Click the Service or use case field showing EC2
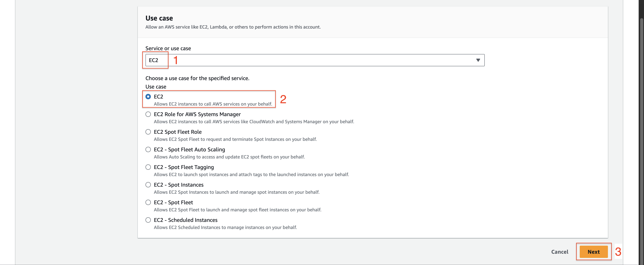The width and height of the screenshot is (644, 265). 315,60
